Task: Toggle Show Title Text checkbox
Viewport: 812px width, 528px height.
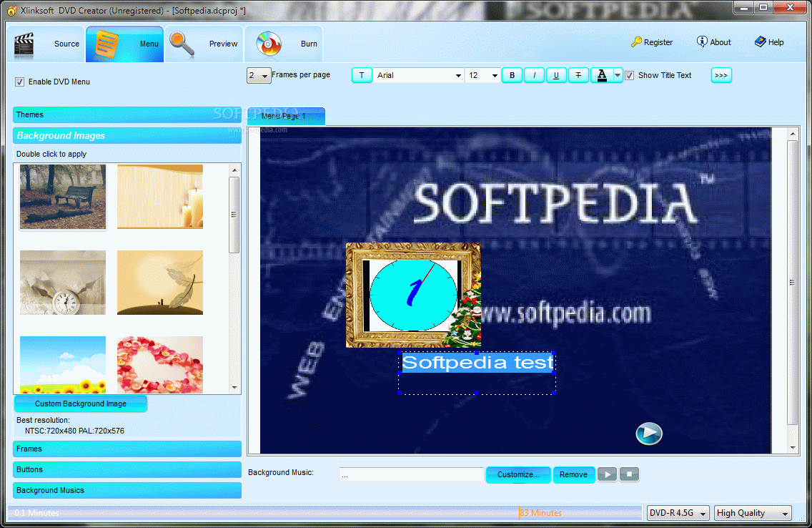Action: [629, 76]
